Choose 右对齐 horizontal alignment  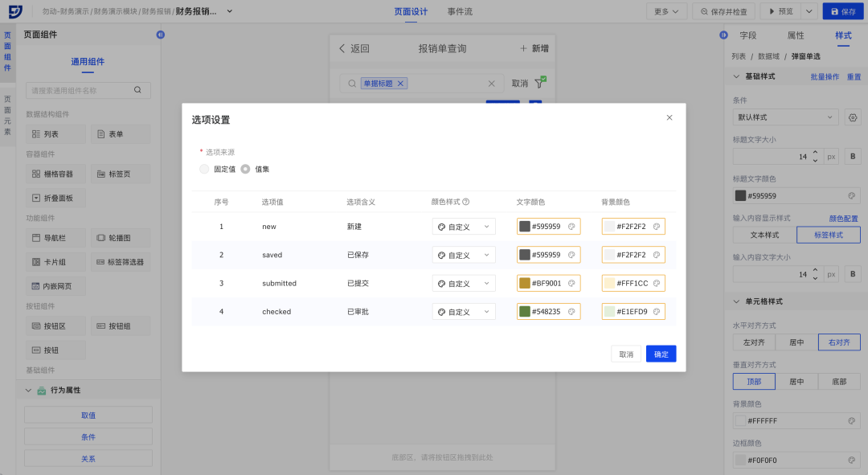(x=839, y=342)
